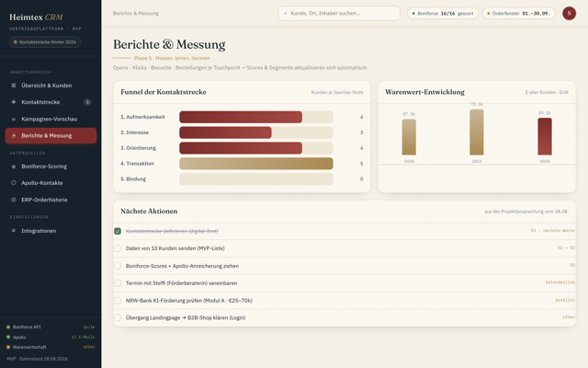The image size is (588, 368).
Task: Click 'Phase 5 · Messen, lernen, iterieren' subtitle
Action: tap(172, 58)
